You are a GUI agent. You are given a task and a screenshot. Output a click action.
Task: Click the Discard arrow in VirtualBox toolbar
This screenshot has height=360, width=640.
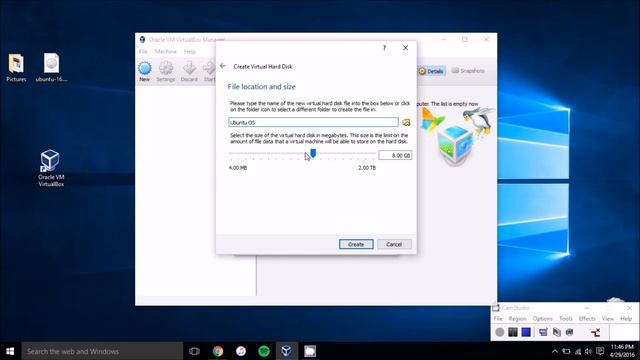[189, 71]
